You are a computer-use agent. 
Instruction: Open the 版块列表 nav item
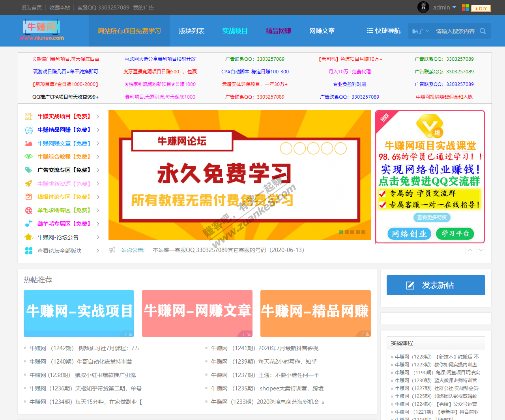(x=192, y=31)
